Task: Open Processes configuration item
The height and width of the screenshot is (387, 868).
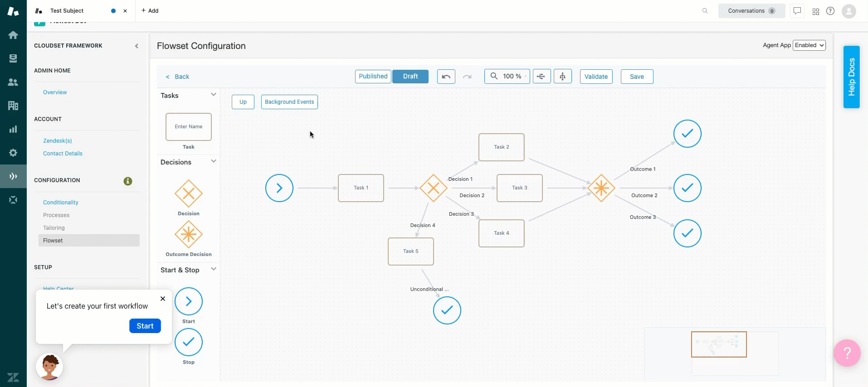Action: click(x=56, y=215)
